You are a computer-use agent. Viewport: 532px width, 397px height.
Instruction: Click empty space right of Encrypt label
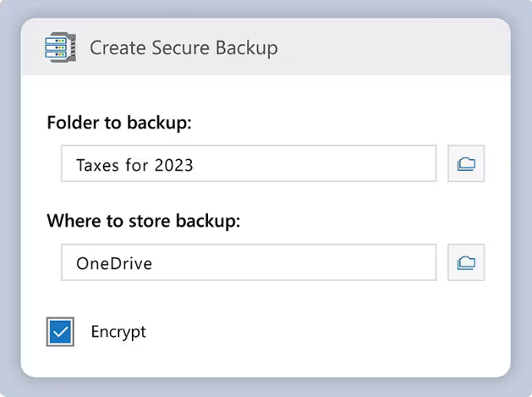pyautogui.click(x=296, y=332)
